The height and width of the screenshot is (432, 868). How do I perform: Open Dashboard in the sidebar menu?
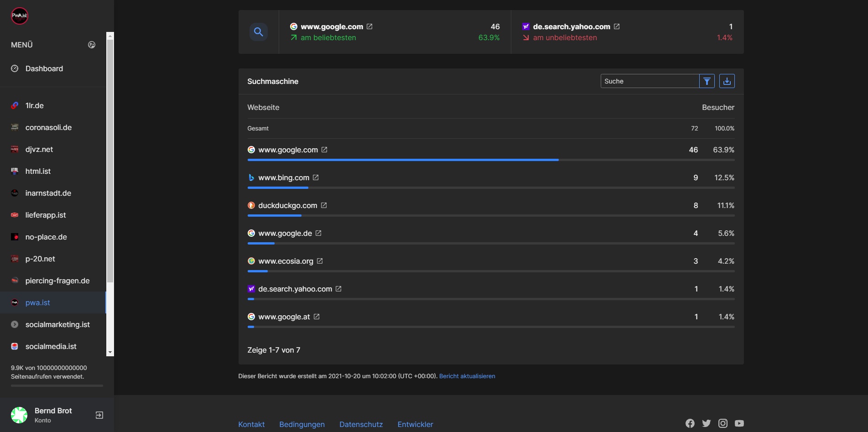click(x=44, y=68)
